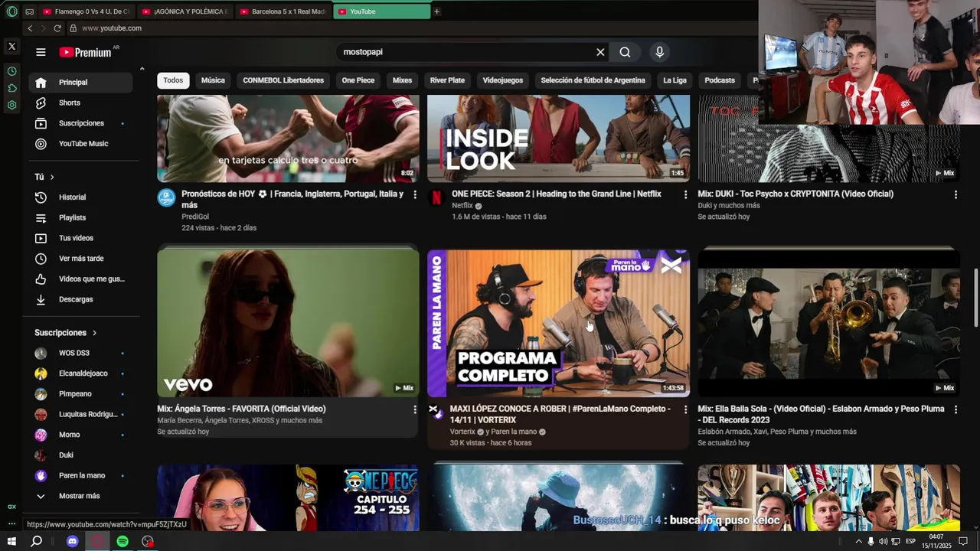Open Duki channel subscription
Image resolution: width=980 pixels, height=551 pixels.
tap(80, 455)
